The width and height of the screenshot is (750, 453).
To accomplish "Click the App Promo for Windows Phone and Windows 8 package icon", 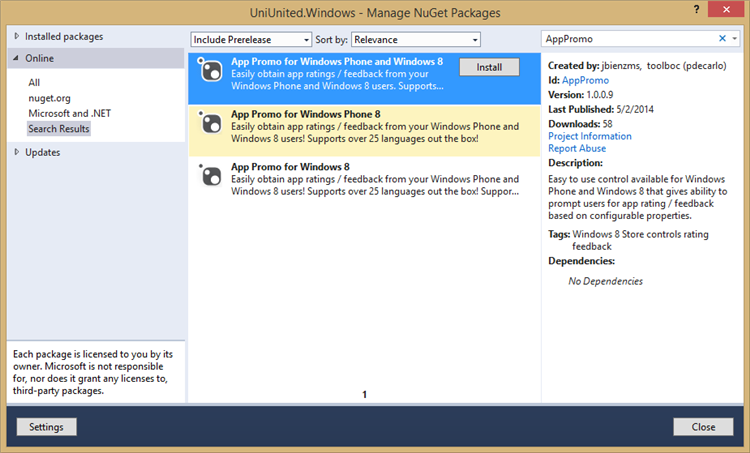I will (210, 70).
